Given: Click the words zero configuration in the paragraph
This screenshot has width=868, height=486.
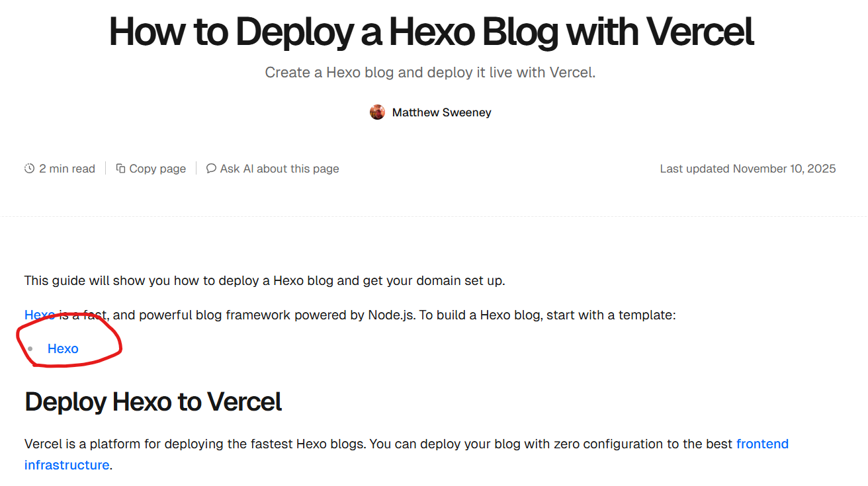Looking at the screenshot, I should tap(588, 444).
